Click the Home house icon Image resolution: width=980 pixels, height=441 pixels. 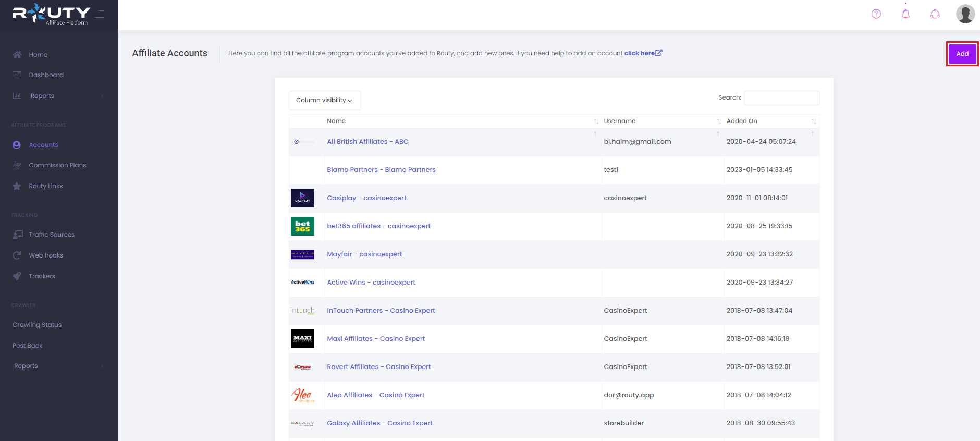17,55
